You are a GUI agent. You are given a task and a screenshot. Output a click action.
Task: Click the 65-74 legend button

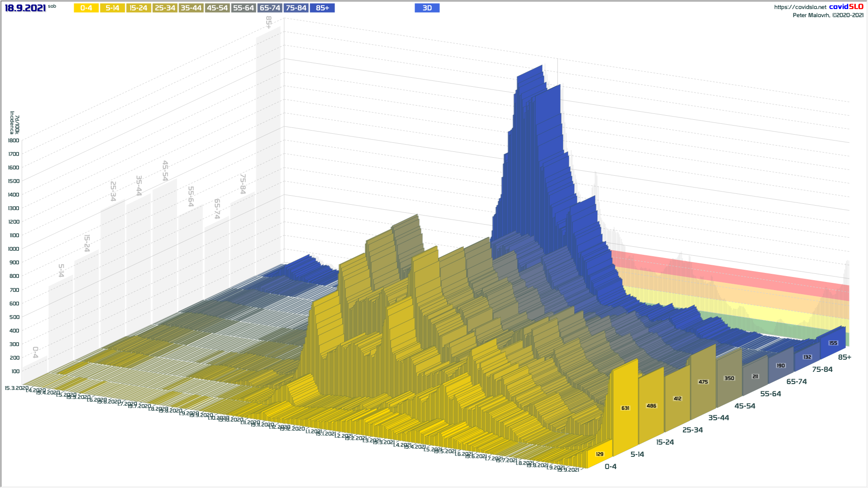[270, 8]
